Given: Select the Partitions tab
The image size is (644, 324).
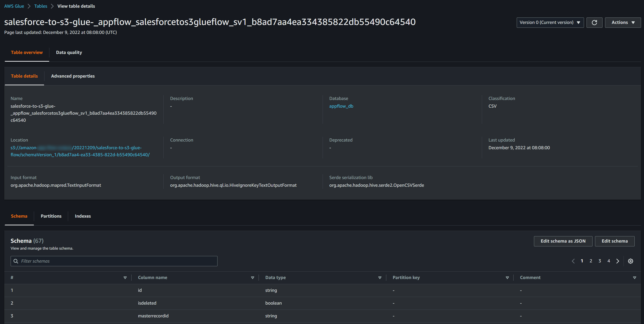Looking at the screenshot, I should pos(51,216).
